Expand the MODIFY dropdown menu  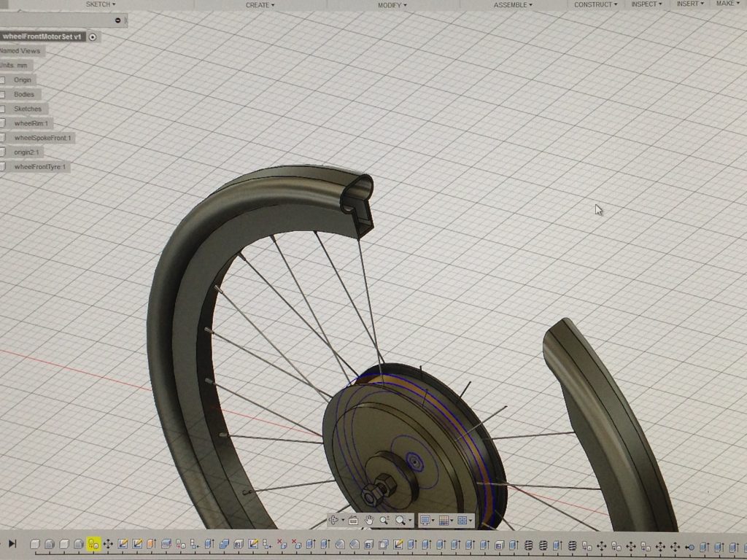pyautogui.click(x=392, y=5)
